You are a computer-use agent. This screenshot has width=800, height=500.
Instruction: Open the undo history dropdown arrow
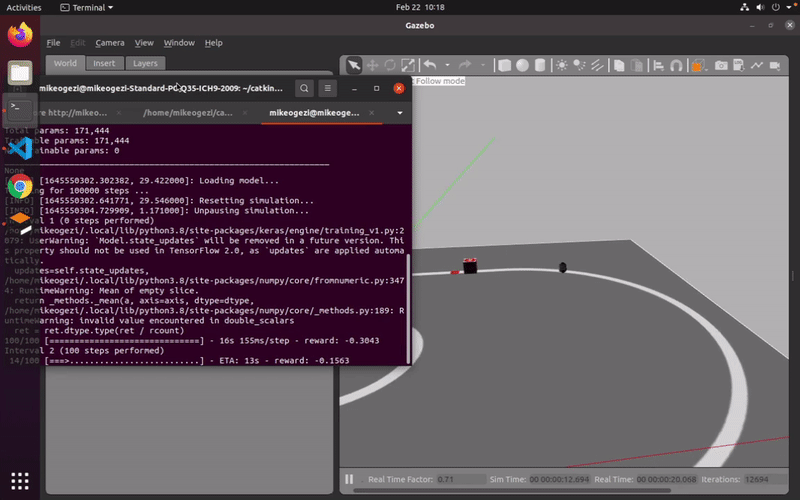click(447, 65)
